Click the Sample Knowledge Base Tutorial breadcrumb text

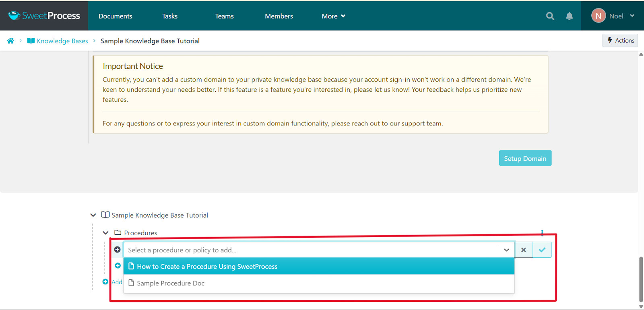150,41
